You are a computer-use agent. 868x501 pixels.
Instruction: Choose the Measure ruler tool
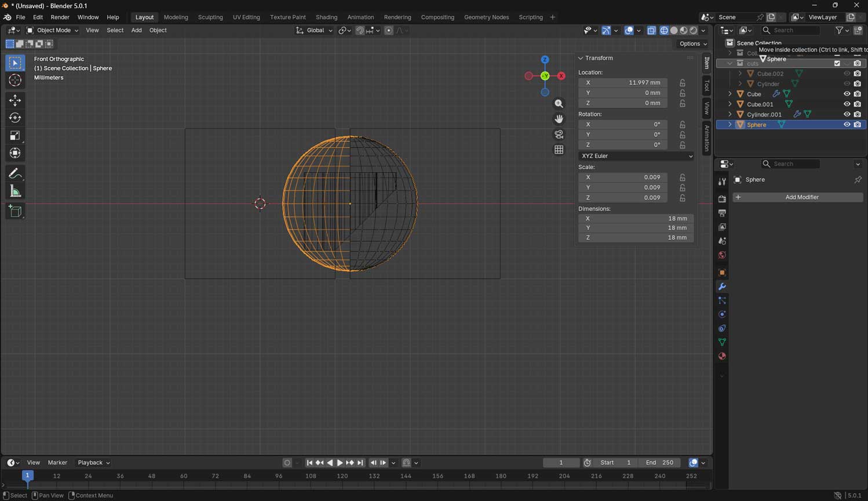(x=15, y=191)
